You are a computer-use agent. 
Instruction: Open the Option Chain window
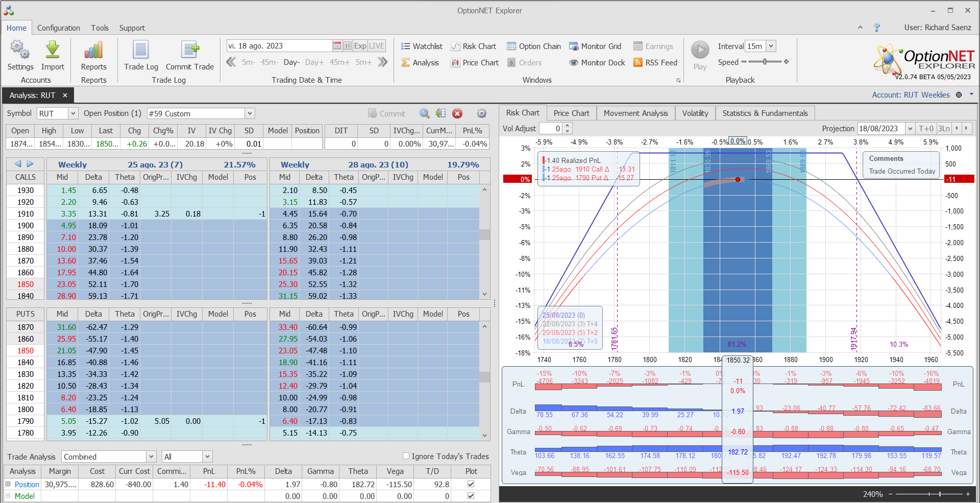[533, 46]
